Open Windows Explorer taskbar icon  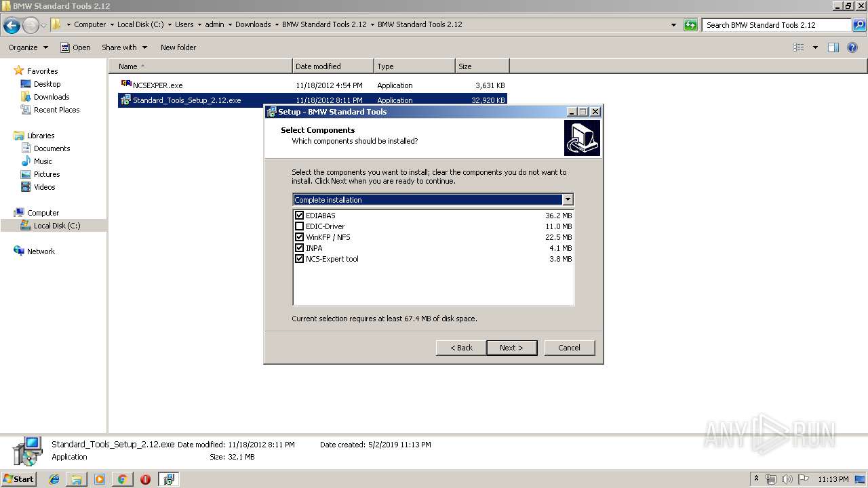(x=77, y=479)
